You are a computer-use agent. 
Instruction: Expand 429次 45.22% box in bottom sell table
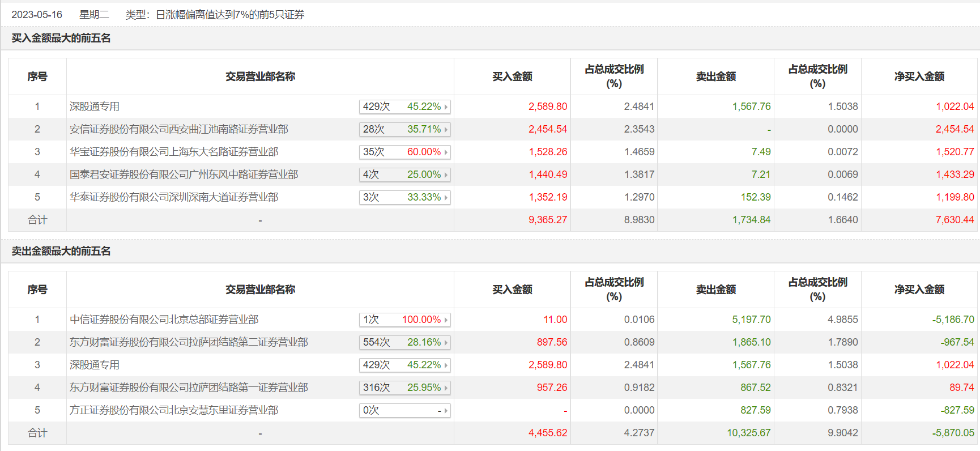point(404,365)
